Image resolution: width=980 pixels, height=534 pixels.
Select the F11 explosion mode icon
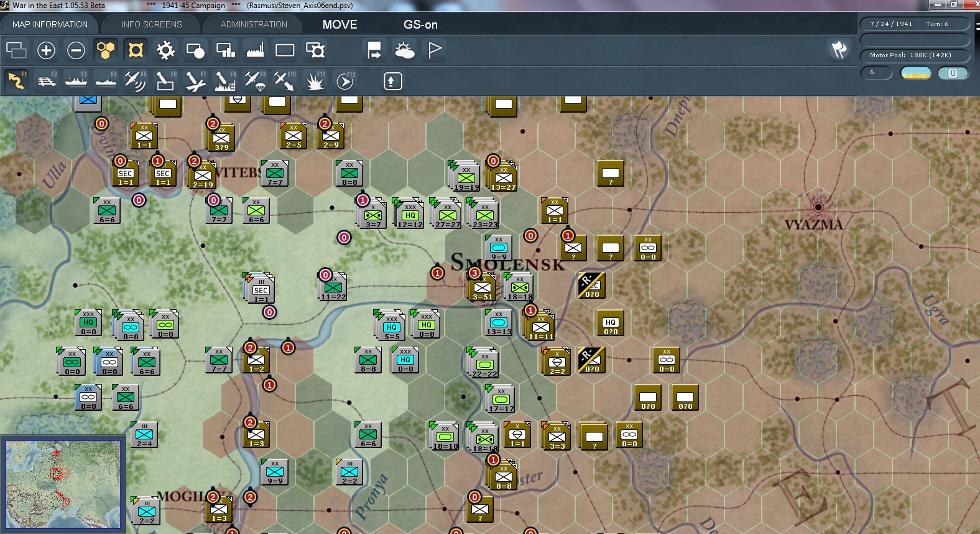(x=315, y=81)
